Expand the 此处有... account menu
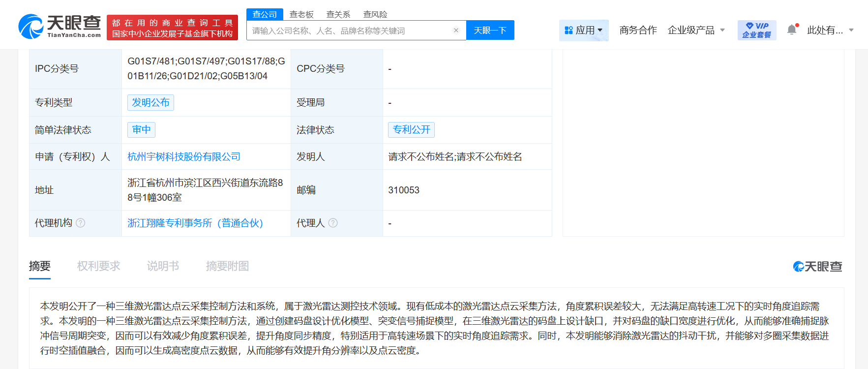 click(830, 30)
